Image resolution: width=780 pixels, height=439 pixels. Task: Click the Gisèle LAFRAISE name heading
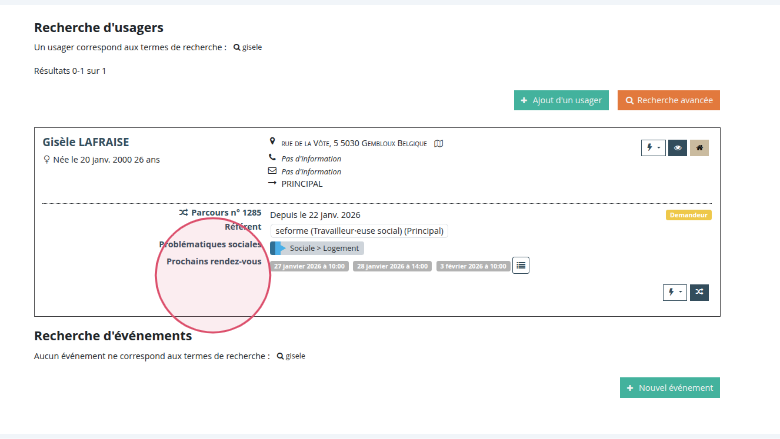86,142
